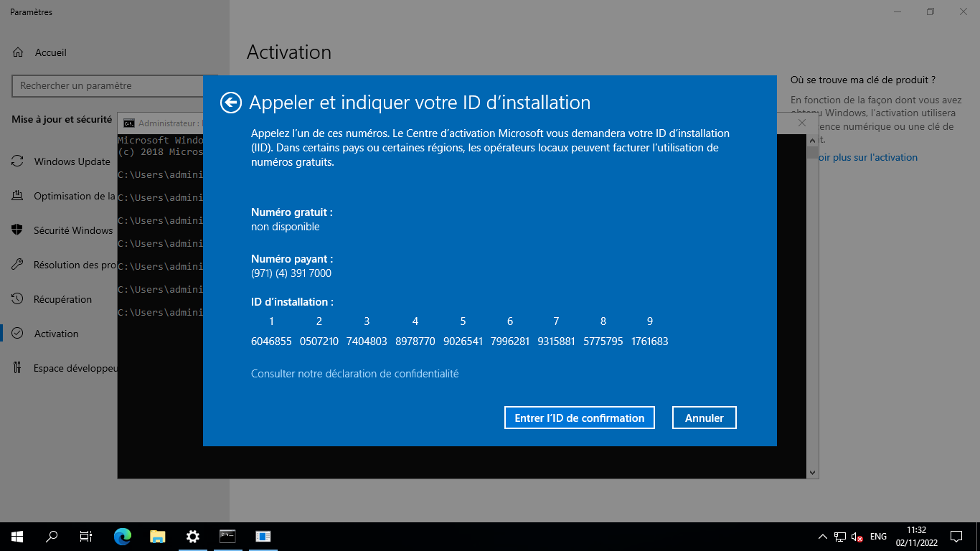Cancel the activation dialog with Annuler

pos(705,418)
